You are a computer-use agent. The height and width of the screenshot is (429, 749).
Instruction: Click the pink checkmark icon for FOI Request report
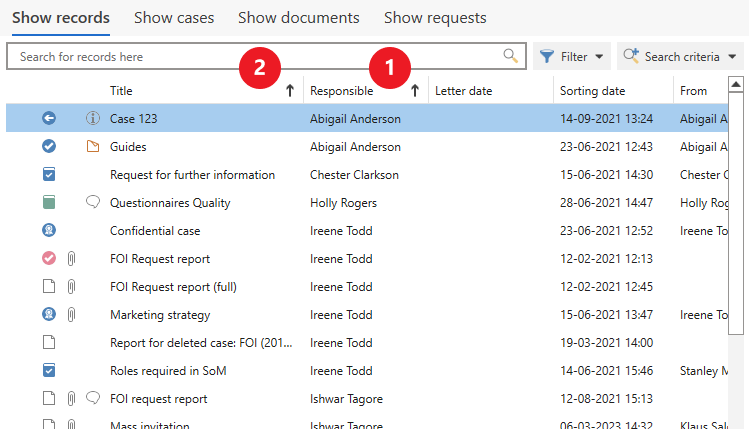49,259
